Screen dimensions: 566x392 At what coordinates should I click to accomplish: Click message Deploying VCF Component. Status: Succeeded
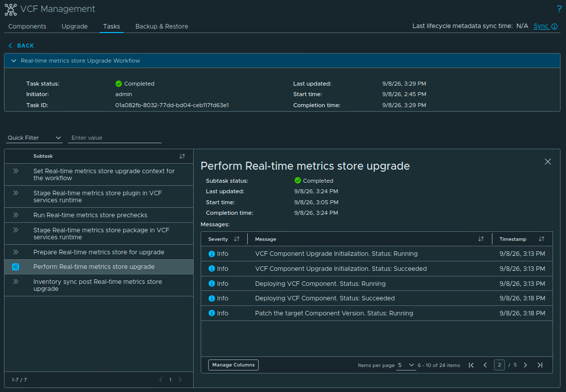(325, 298)
